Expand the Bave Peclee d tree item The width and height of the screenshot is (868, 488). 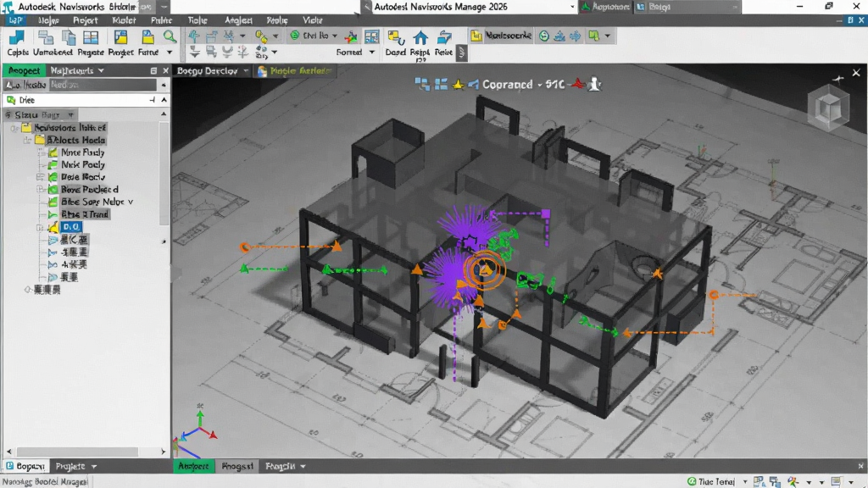40,189
